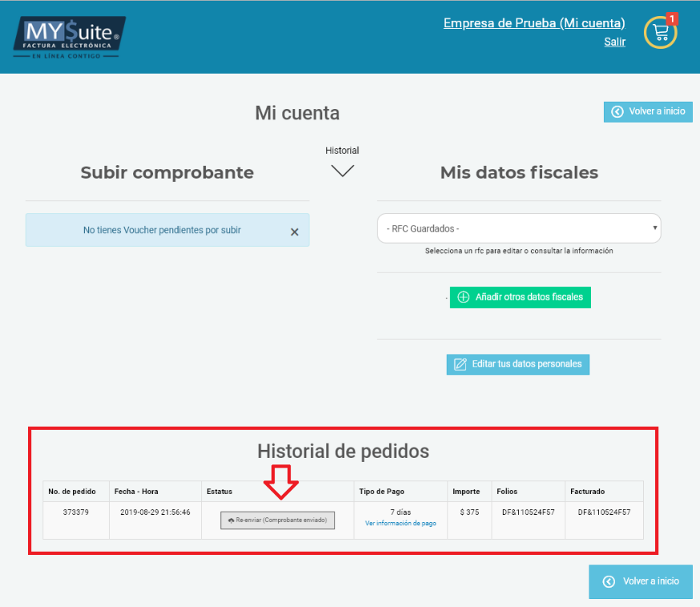
Task: Dismiss the pending voucher notice
Action: pos(294,232)
